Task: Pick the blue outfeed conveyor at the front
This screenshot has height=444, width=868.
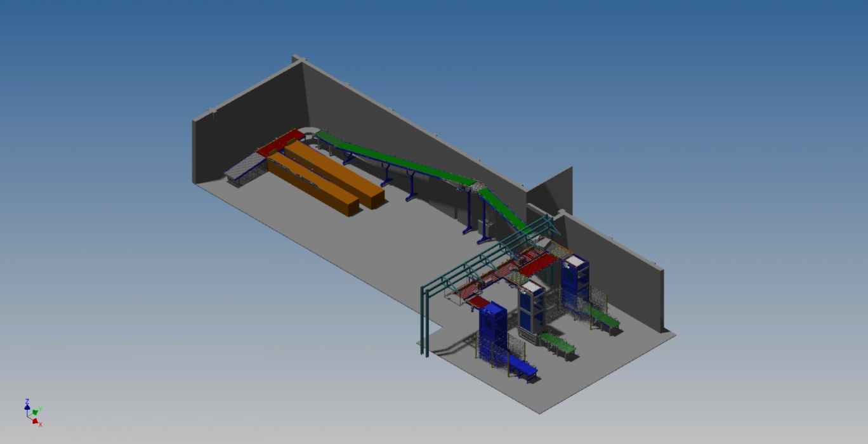Action: (x=524, y=367)
